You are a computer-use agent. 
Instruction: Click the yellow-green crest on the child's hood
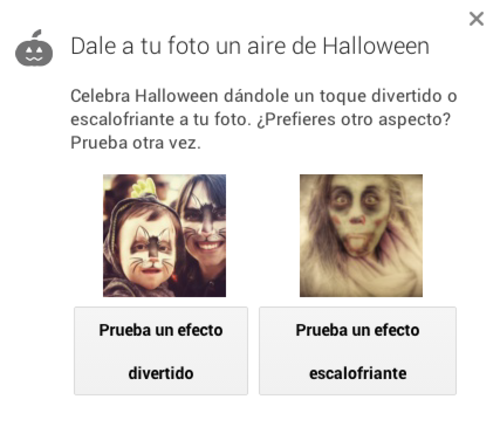pyautogui.click(x=144, y=188)
